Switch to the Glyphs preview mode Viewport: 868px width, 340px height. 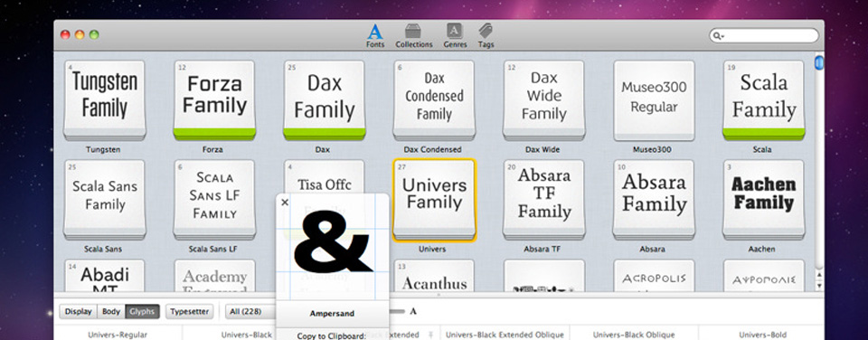click(x=142, y=312)
